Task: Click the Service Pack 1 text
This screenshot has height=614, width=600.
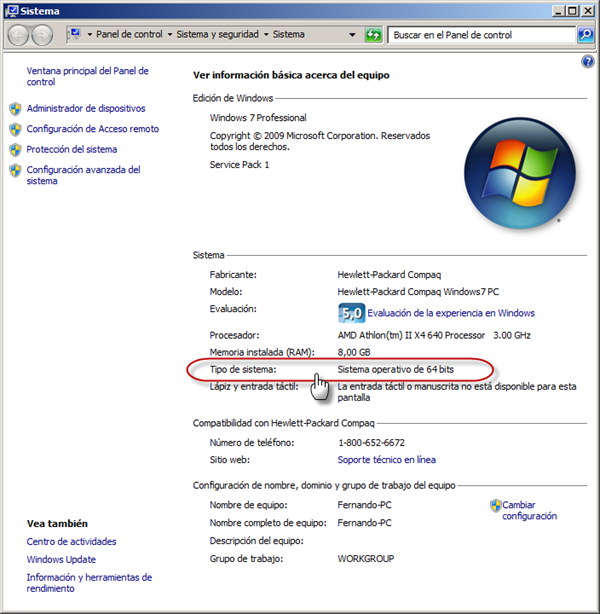Action: pyautogui.click(x=239, y=164)
